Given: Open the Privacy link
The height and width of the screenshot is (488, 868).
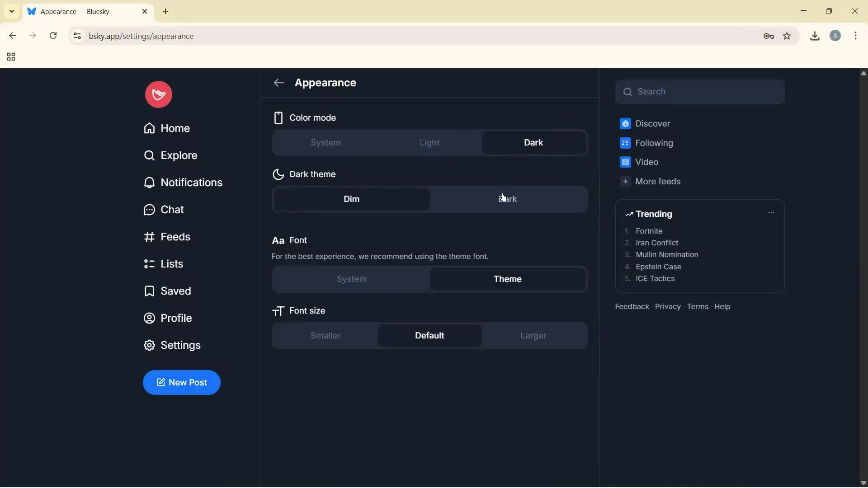Looking at the screenshot, I should tap(668, 306).
